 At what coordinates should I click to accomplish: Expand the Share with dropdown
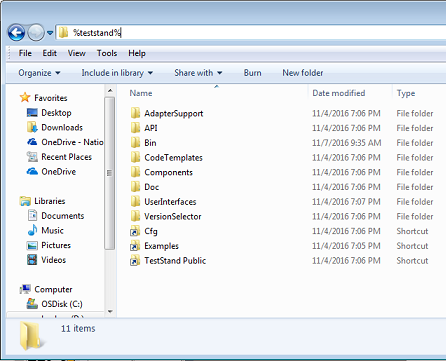pyautogui.click(x=198, y=73)
